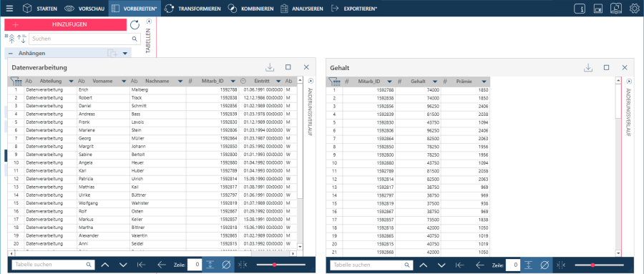Jump to first row icon in Datenverarbeitung toolbar
The height and width of the screenshot is (274, 644).
click(142, 265)
